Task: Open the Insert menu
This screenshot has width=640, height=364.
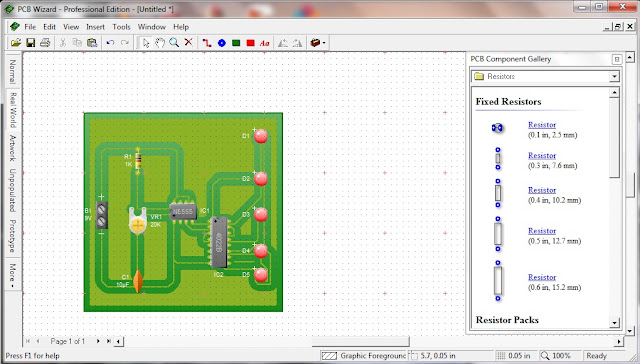Action: pyautogui.click(x=96, y=27)
